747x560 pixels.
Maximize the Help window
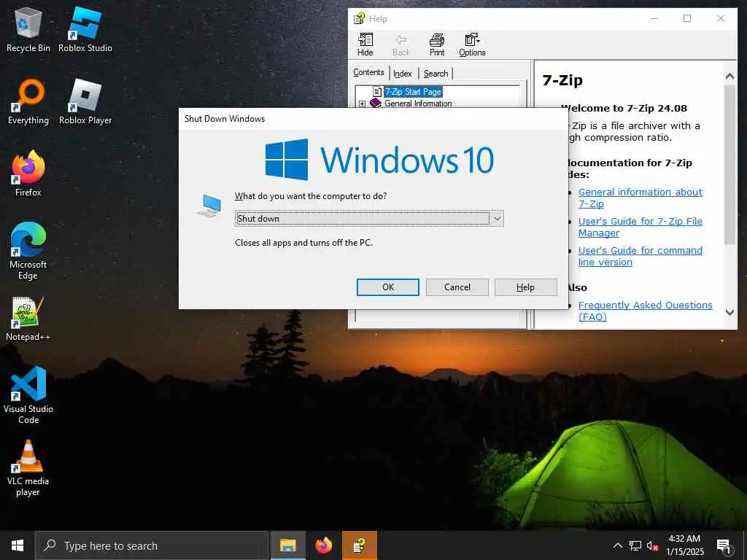tap(687, 18)
